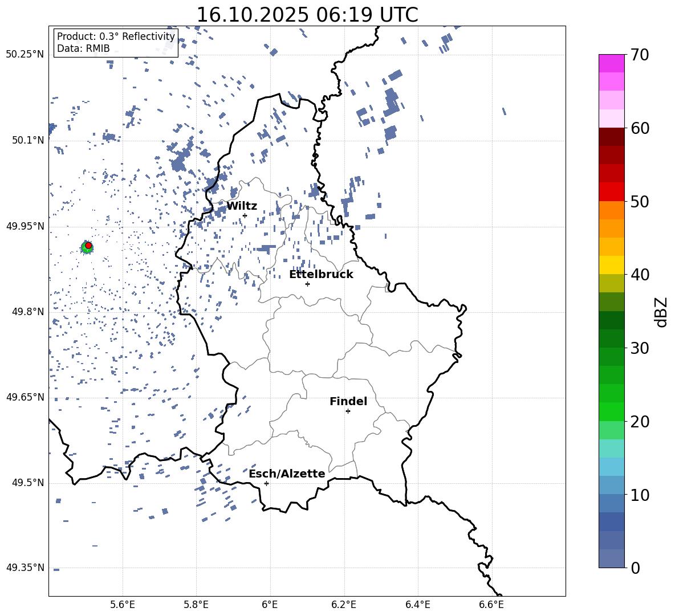Click the 5.6°E longitude label
The width and height of the screenshot is (675, 616).
(x=123, y=605)
